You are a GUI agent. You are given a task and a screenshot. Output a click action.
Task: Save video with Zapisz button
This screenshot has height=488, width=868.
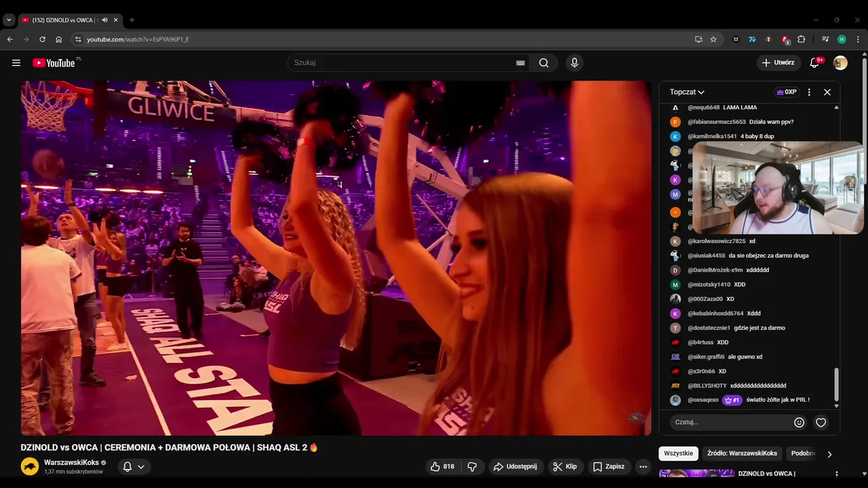609,466
